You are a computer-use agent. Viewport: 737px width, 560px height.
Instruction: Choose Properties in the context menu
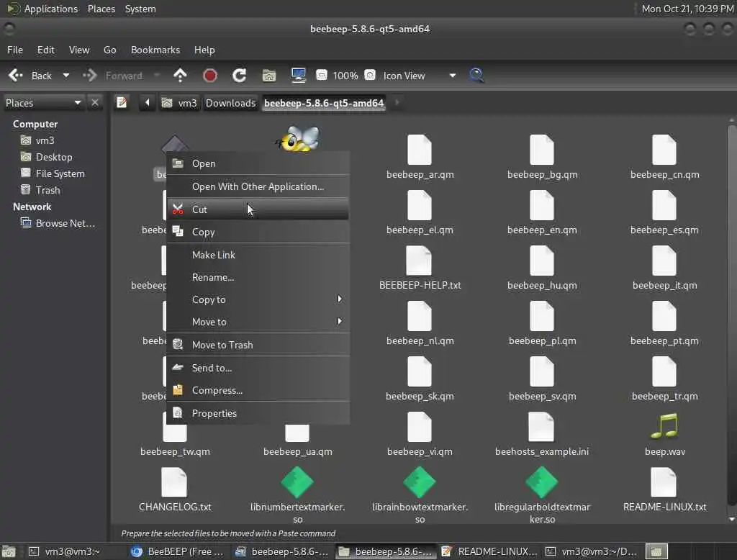258,413
